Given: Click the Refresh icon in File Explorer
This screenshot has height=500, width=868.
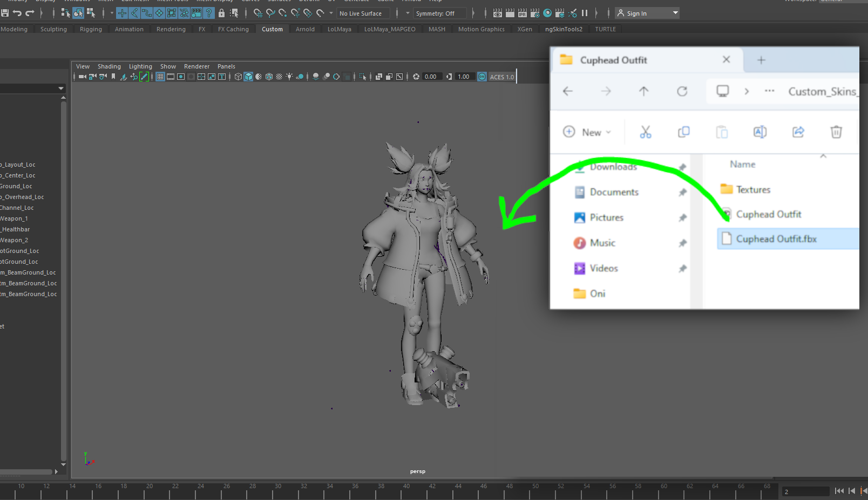Looking at the screenshot, I should pos(682,91).
